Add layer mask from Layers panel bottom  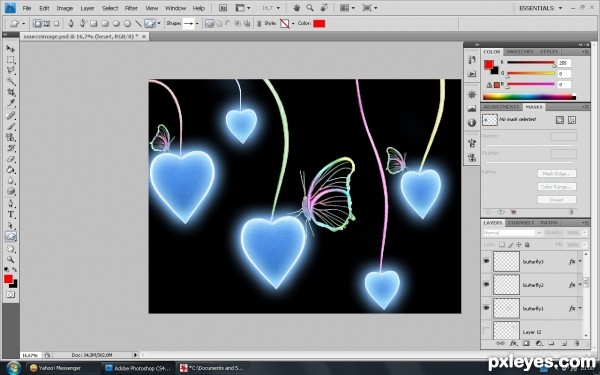[x=526, y=344]
